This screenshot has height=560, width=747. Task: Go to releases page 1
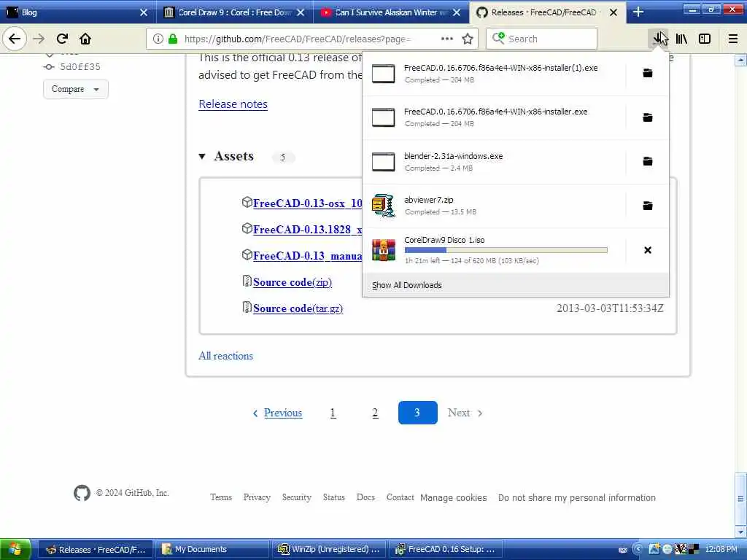[x=333, y=413]
